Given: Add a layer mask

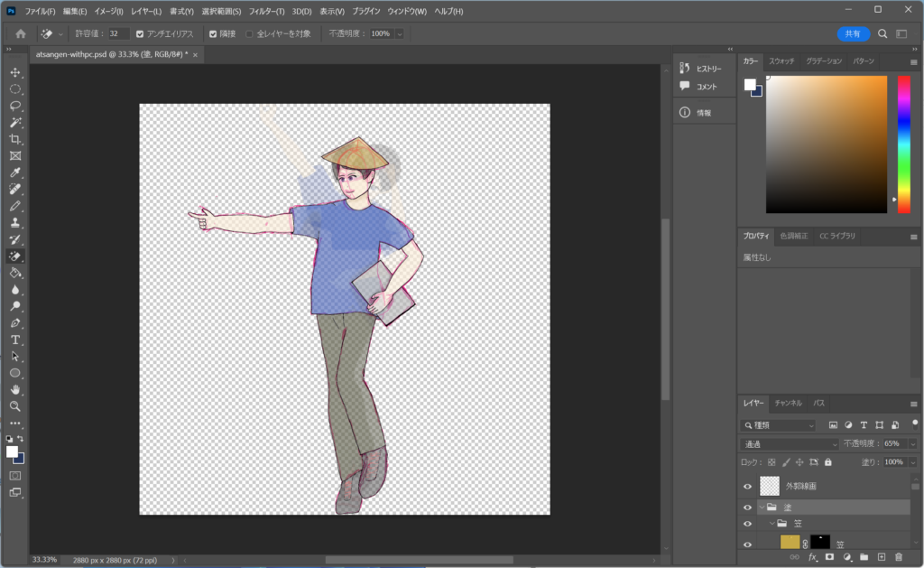Looking at the screenshot, I should 830,557.
